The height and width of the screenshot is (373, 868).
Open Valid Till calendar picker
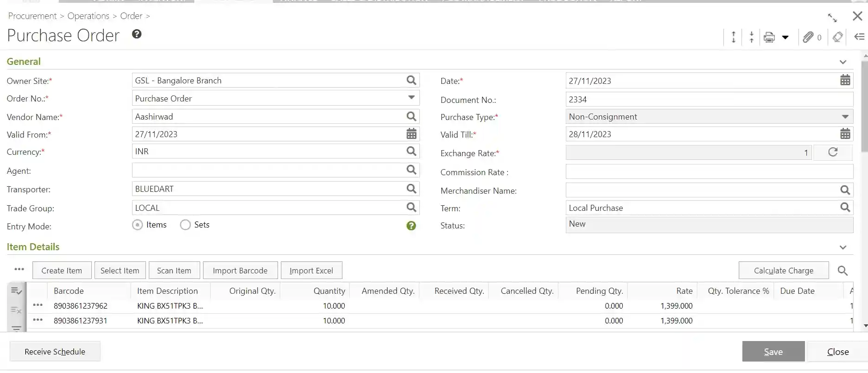tap(845, 134)
